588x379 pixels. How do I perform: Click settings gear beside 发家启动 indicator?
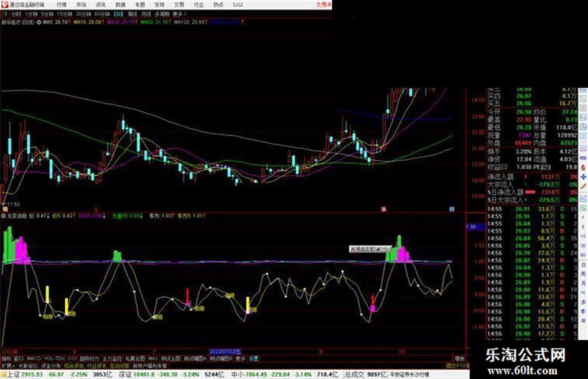tap(4, 216)
